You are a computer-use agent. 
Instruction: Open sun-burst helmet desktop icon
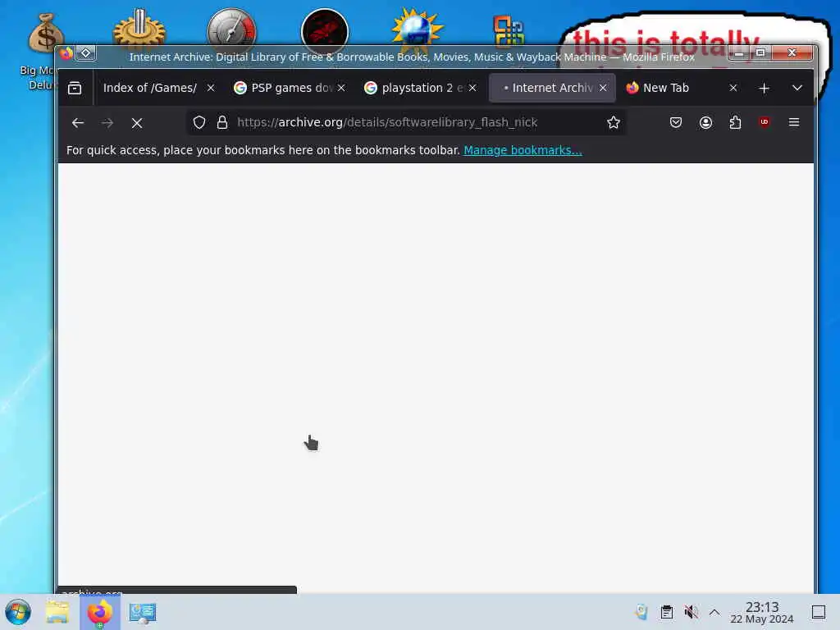click(417, 28)
